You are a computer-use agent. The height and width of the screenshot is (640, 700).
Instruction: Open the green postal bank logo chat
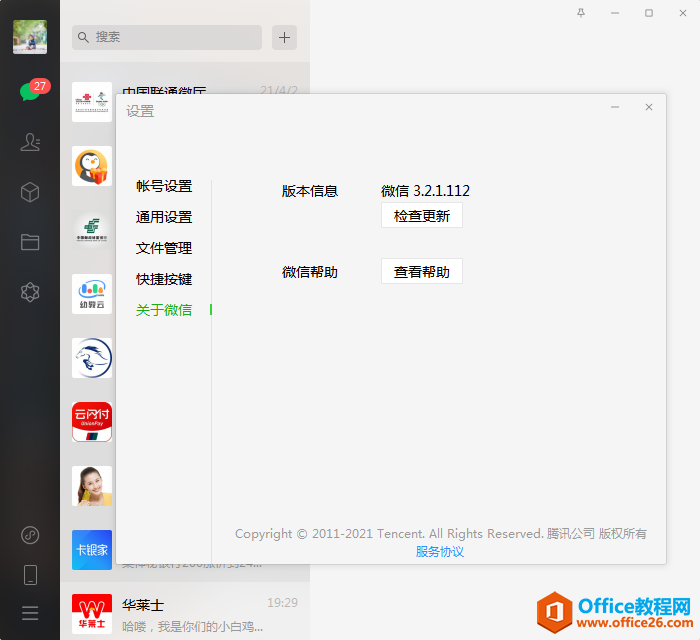coord(92,230)
